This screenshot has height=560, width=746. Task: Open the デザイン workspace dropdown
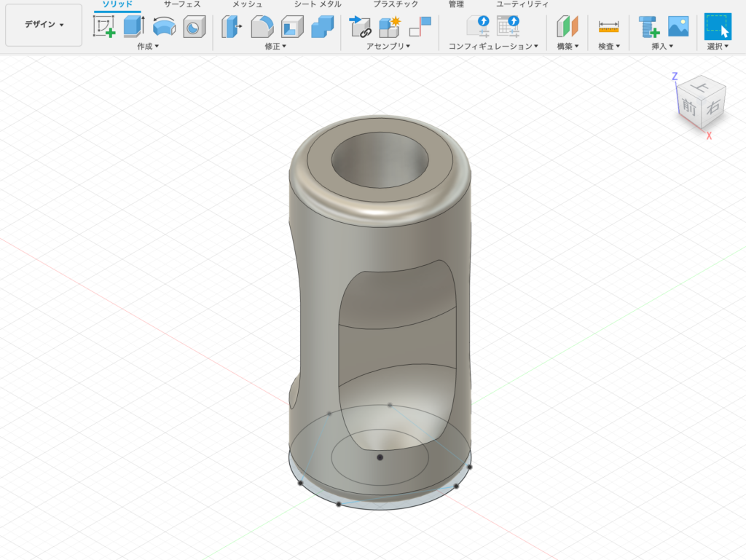[44, 25]
